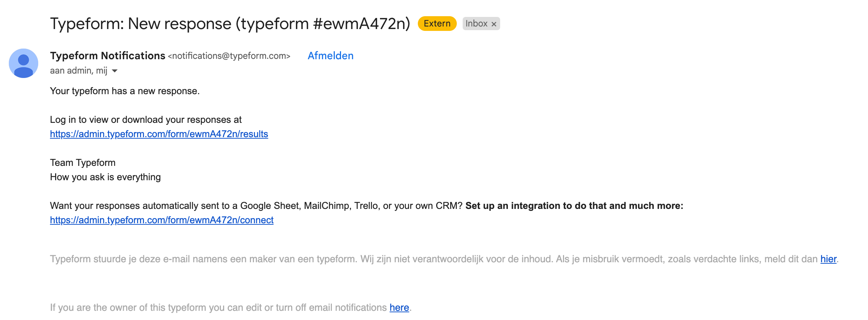Remove the Inbox label with its x
Image resolution: width=868 pixels, height=320 pixels.
[494, 24]
